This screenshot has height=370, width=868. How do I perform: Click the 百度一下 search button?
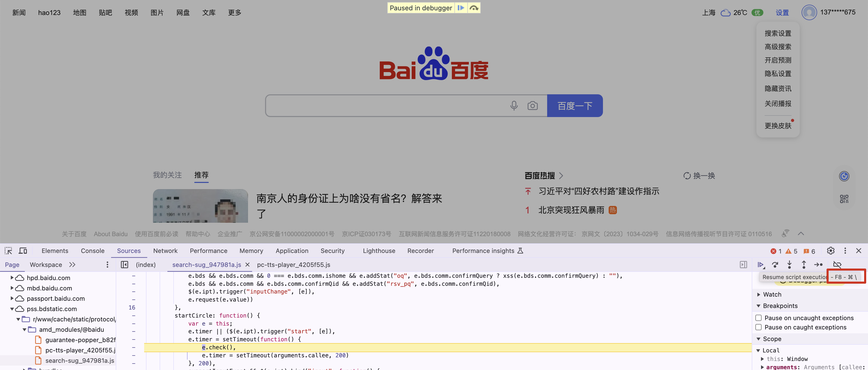click(x=575, y=106)
